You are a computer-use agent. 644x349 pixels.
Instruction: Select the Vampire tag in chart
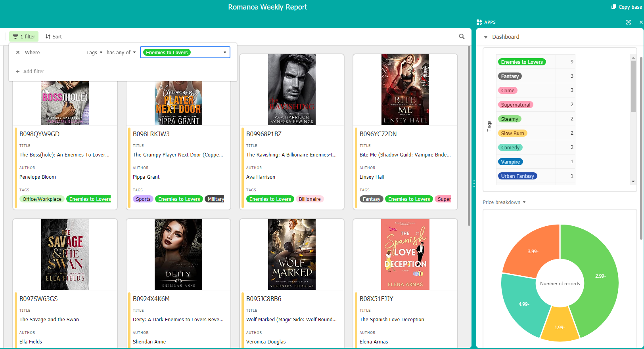click(510, 162)
